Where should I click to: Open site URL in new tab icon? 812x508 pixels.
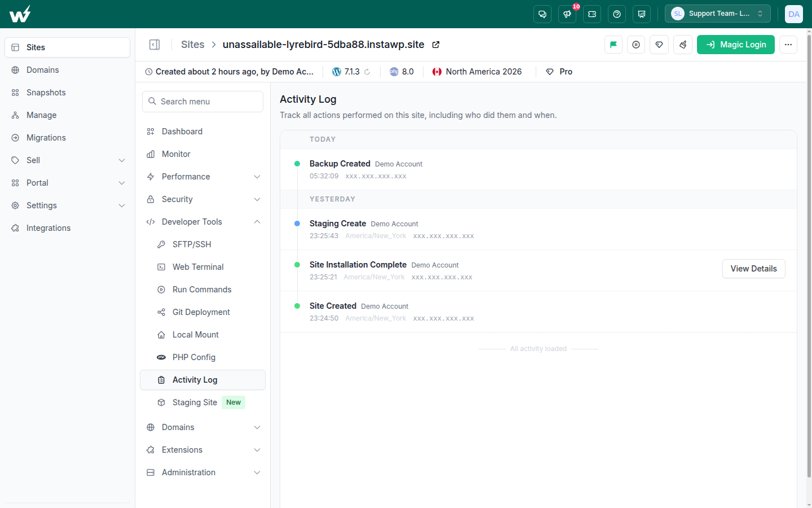(436, 45)
